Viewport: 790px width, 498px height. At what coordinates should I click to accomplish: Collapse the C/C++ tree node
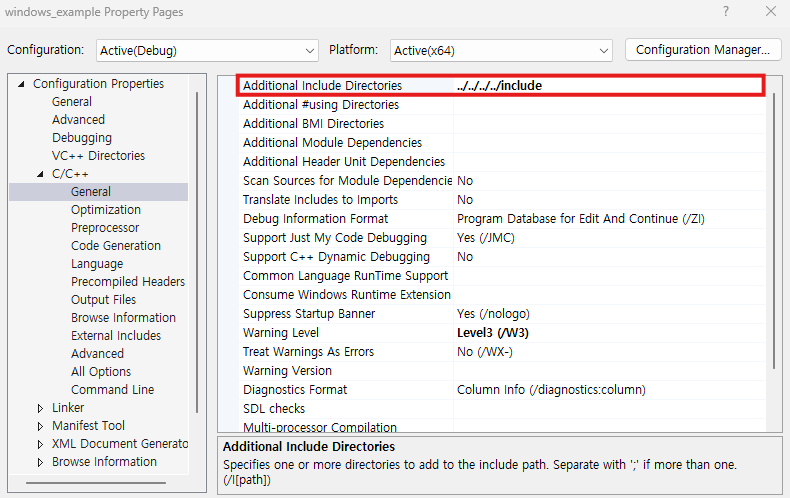pos(40,174)
